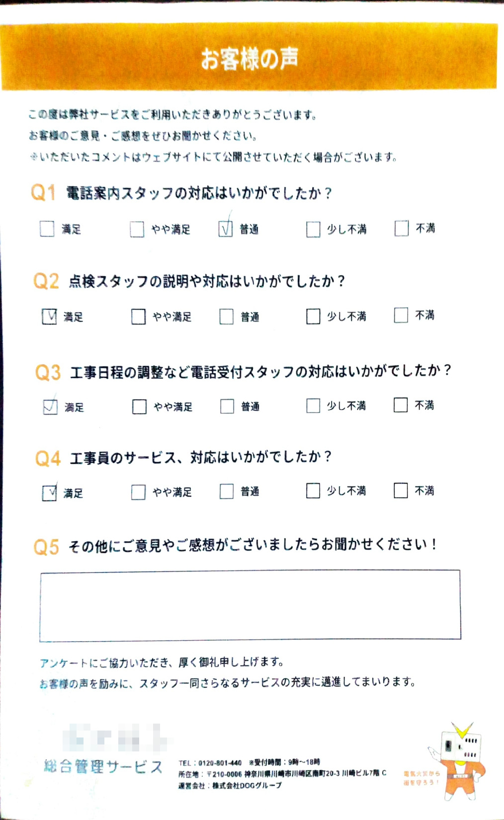Uncheck Q2 満足 checkbox
504x820 pixels.
click(x=49, y=317)
